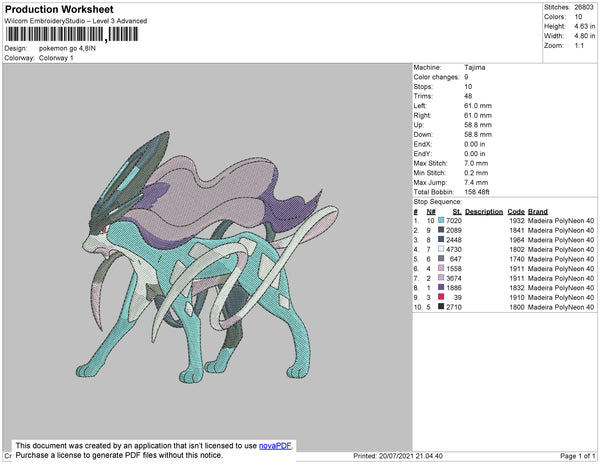Click thread code 1802 in row 4
Screen dimensions: 600x464
point(517,249)
